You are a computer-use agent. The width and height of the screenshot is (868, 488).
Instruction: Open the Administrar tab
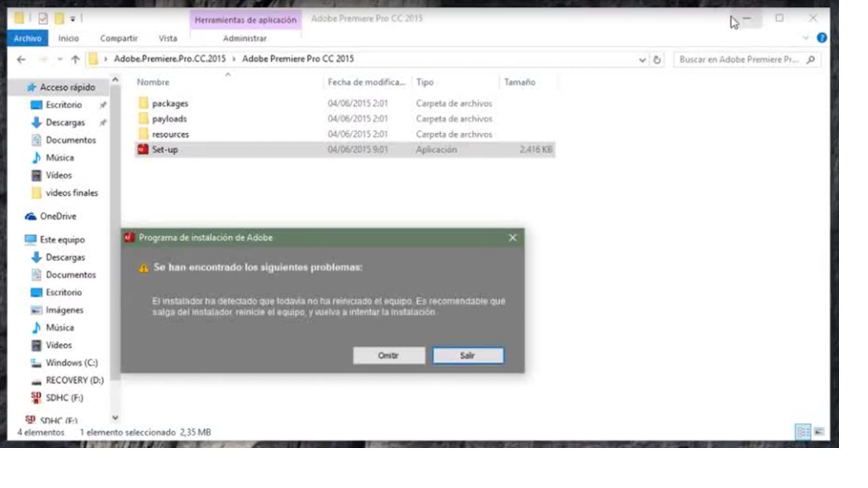click(245, 39)
